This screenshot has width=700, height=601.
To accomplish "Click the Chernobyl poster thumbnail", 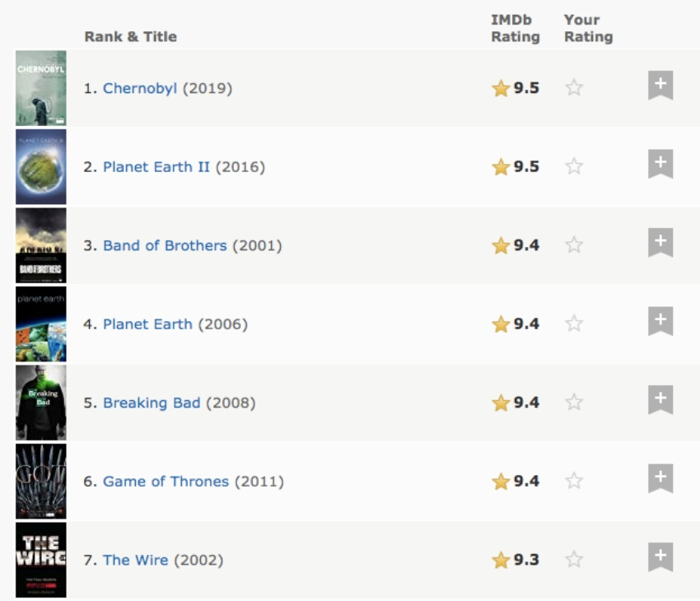I will click(40, 88).
